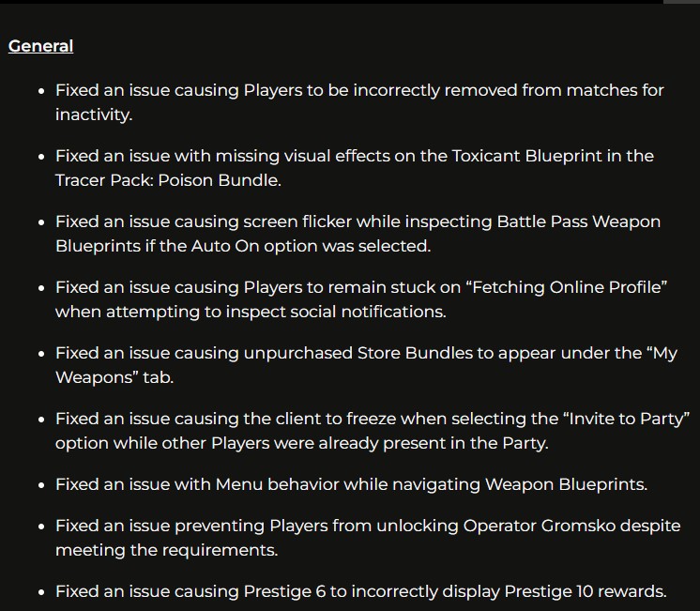Image resolution: width=700 pixels, height=611 pixels.
Task: Click the social notifications line
Action: pyautogui.click(x=251, y=311)
